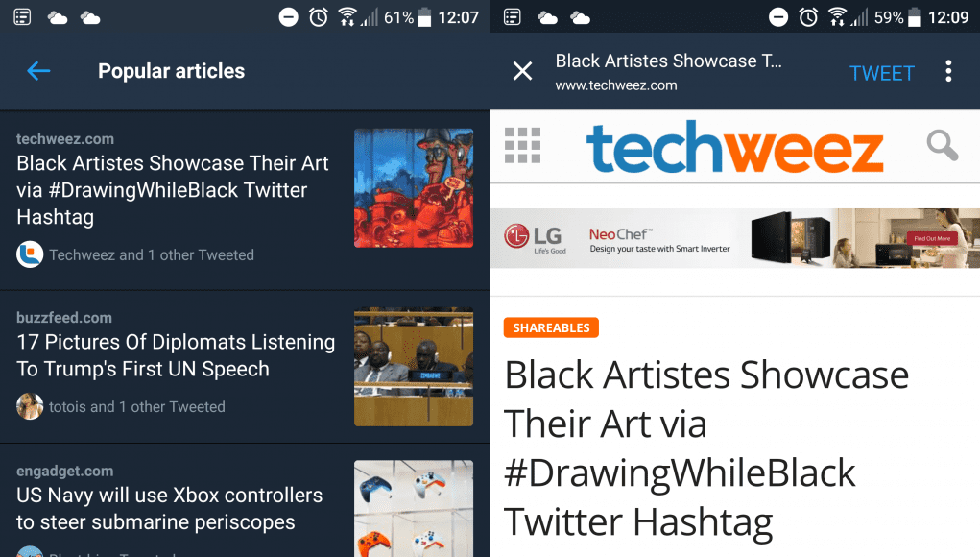
Task: Tap the engadget.com source label
Action: click(65, 471)
